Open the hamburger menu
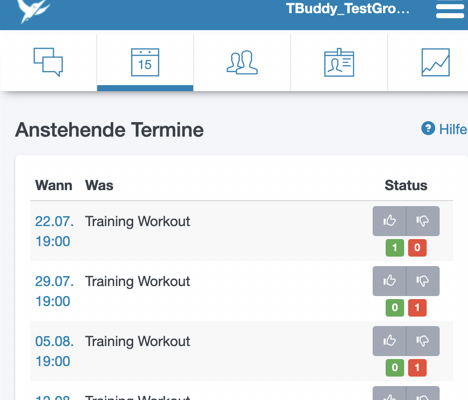 click(x=450, y=10)
